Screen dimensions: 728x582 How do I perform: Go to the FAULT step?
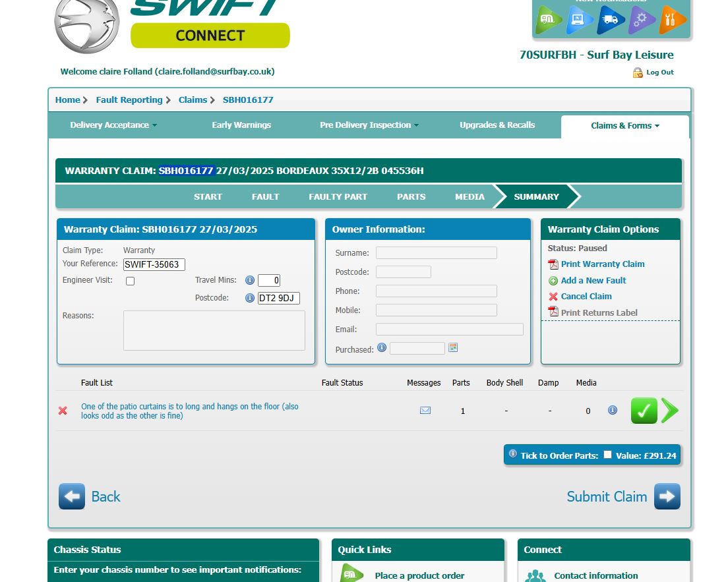tap(265, 197)
